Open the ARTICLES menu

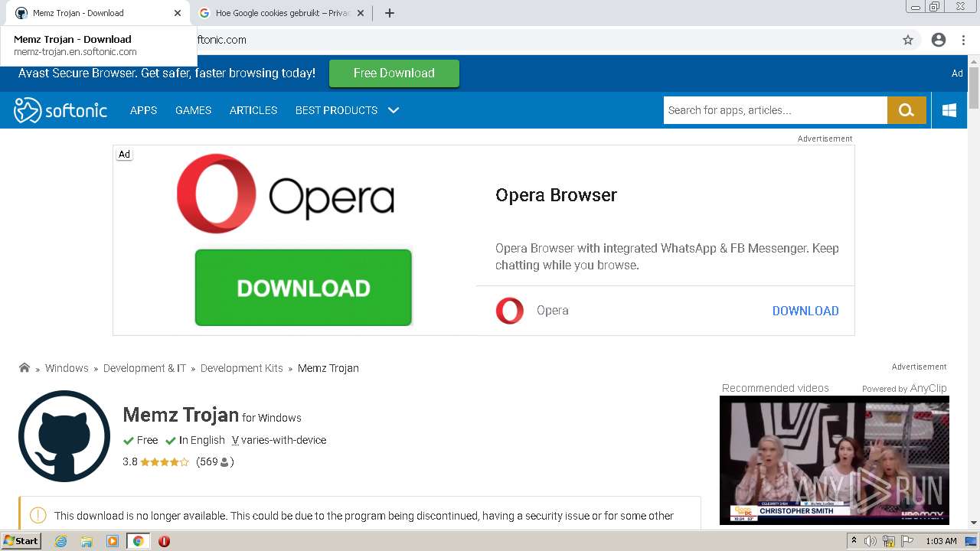click(253, 110)
